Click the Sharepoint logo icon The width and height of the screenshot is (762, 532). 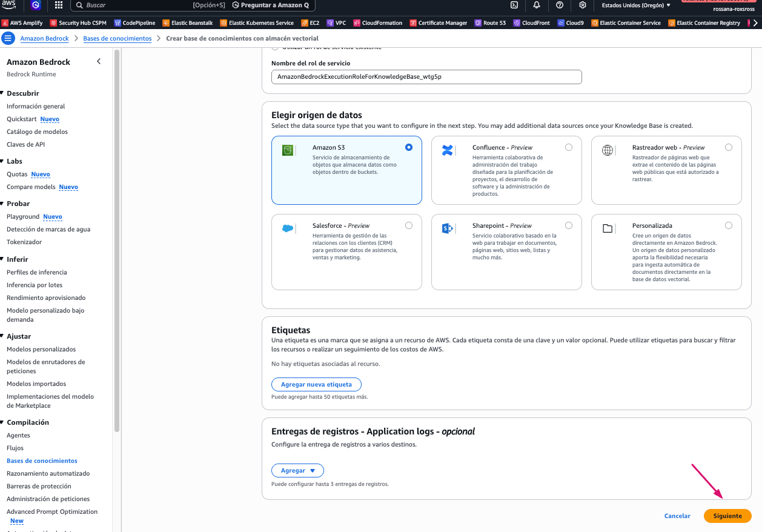448,228
